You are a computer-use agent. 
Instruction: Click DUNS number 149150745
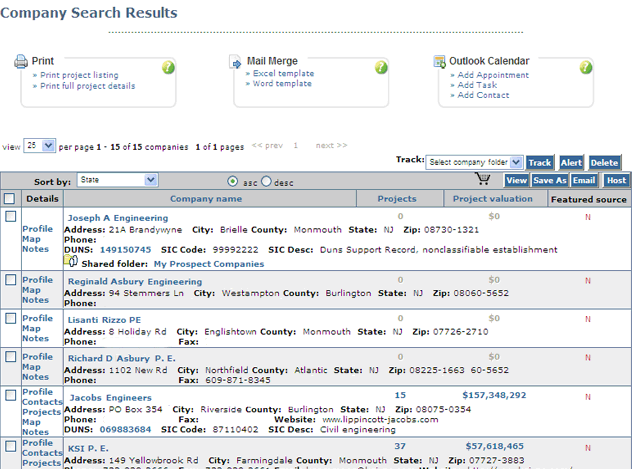click(x=126, y=250)
